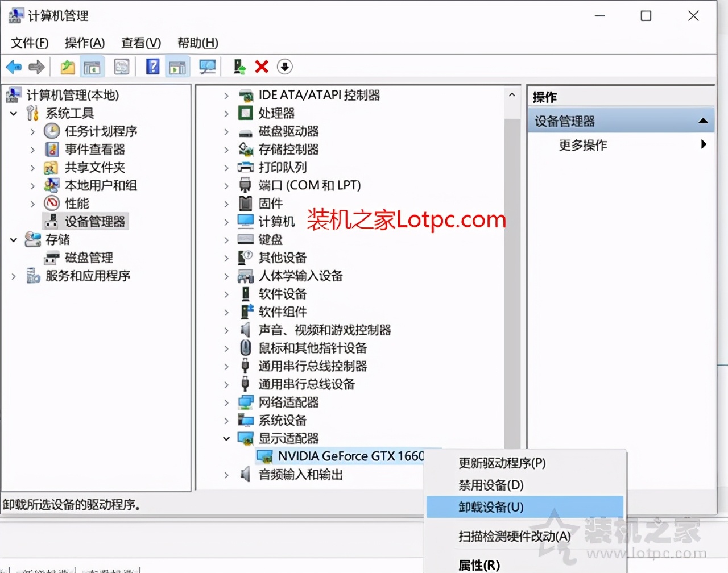Open the 查看 menu
This screenshot has width=728, height=573.
[x=140, y=43]
